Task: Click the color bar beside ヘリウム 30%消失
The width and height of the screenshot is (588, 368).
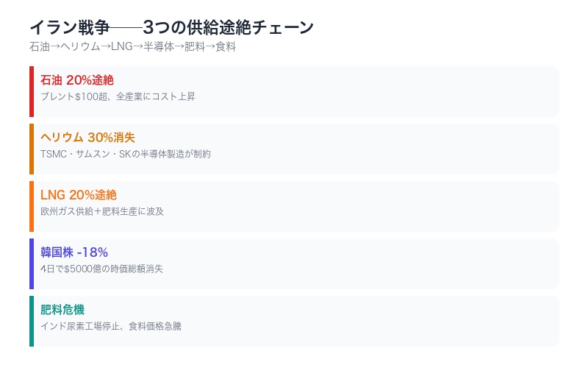Action: pyautogui.click(x=32, y=149)
